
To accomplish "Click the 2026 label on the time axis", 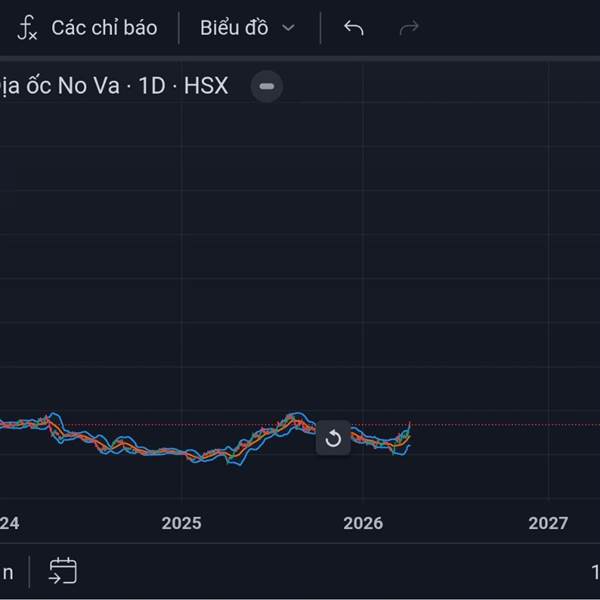I will coord(363,523).
